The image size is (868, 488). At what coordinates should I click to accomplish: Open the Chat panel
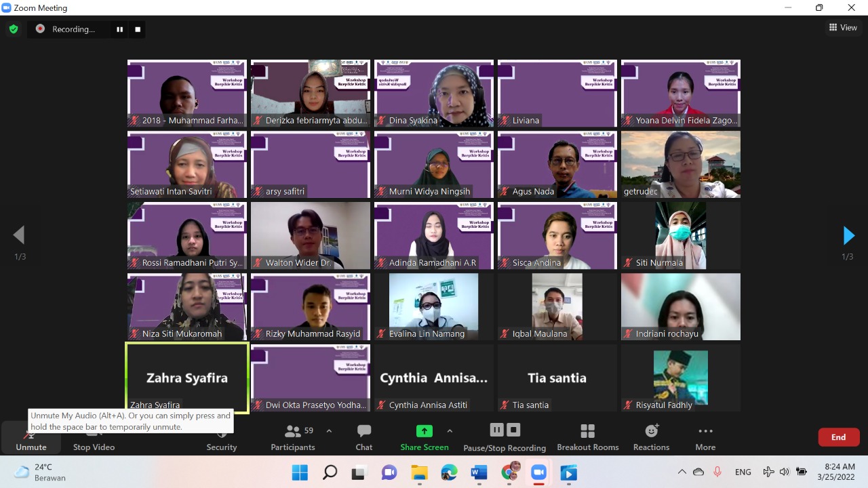[364, 437]
